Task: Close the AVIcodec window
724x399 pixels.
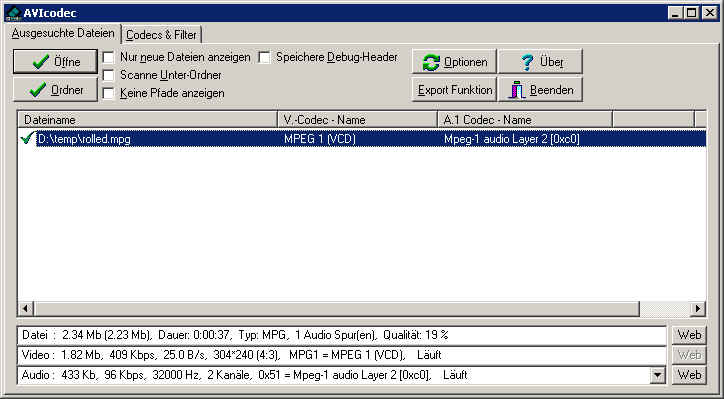Action: [x=710, y=13]
